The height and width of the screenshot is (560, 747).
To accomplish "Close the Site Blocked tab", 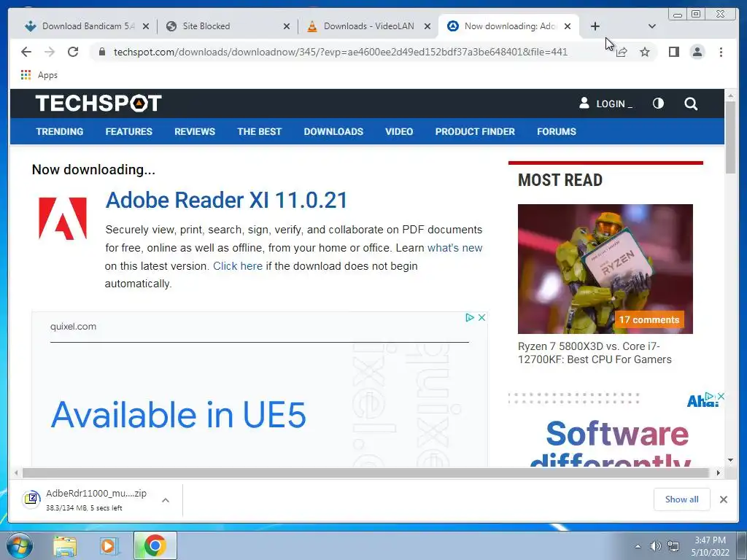I will [286, 26].
